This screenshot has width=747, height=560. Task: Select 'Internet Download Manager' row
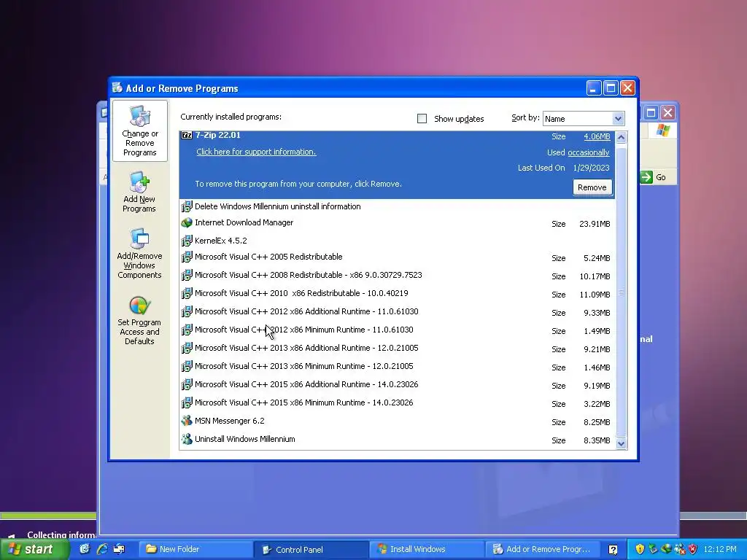pyautogui.click(x=398, y=223)
